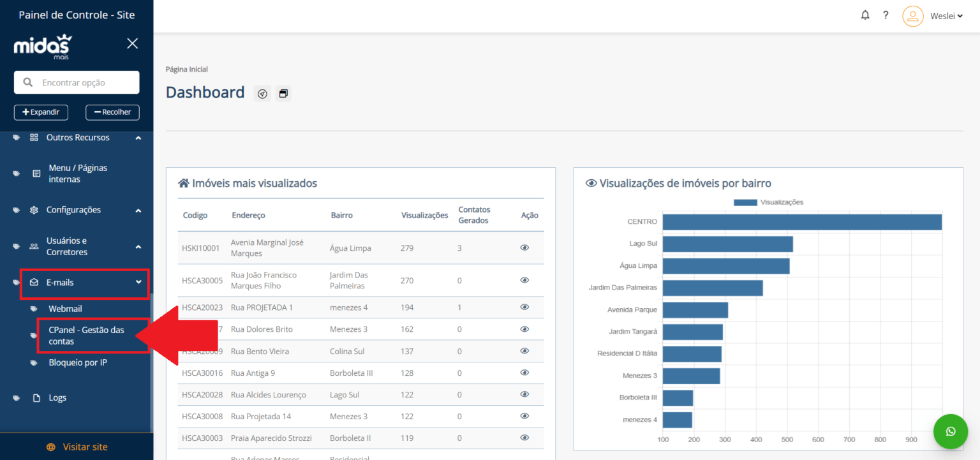This screenshot has width=980, height=460.
Task: Open the Weslei user dropdown
Action: coord(946,16)
